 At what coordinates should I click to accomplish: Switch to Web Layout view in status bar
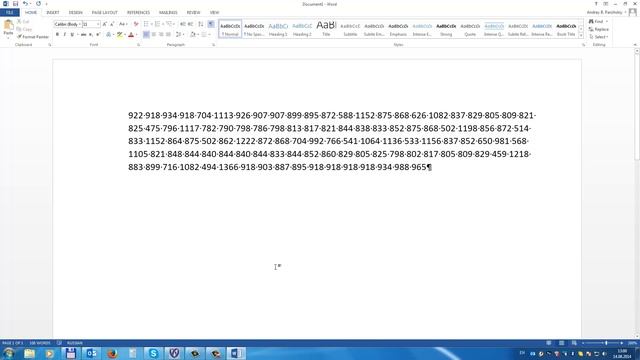pos(574,343)
